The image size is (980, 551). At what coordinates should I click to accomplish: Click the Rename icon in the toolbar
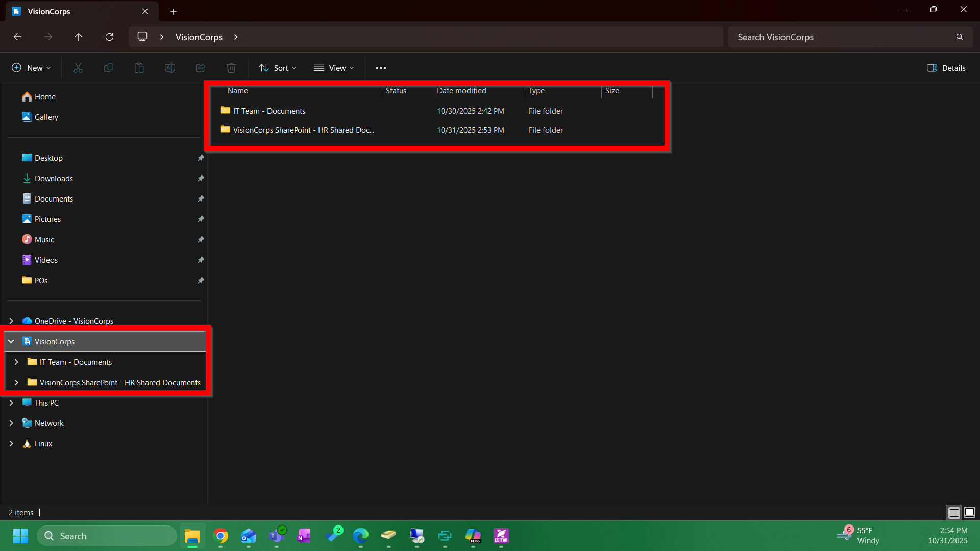coord(170,67)
